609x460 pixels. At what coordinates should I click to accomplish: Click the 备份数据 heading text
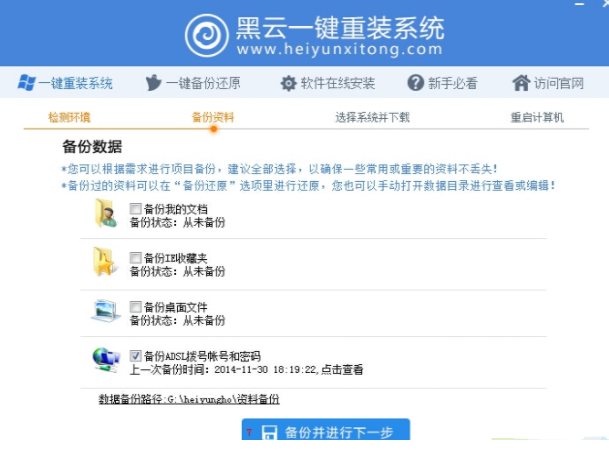(x=92, y=147)
